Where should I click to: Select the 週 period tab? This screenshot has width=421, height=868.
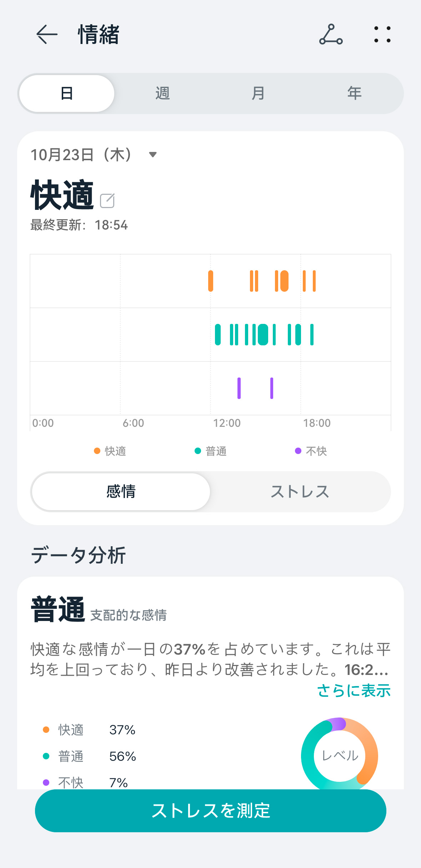(162, 93)
